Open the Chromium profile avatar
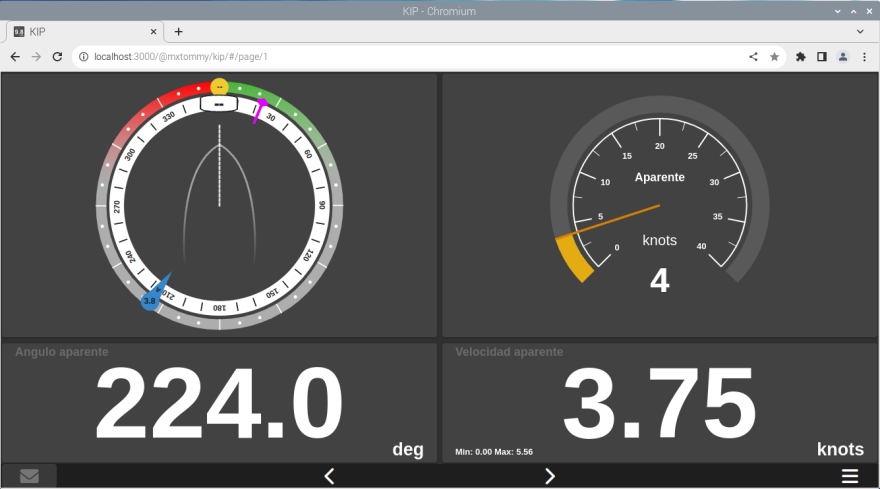The image size is (880, 489). pos(843,57)
